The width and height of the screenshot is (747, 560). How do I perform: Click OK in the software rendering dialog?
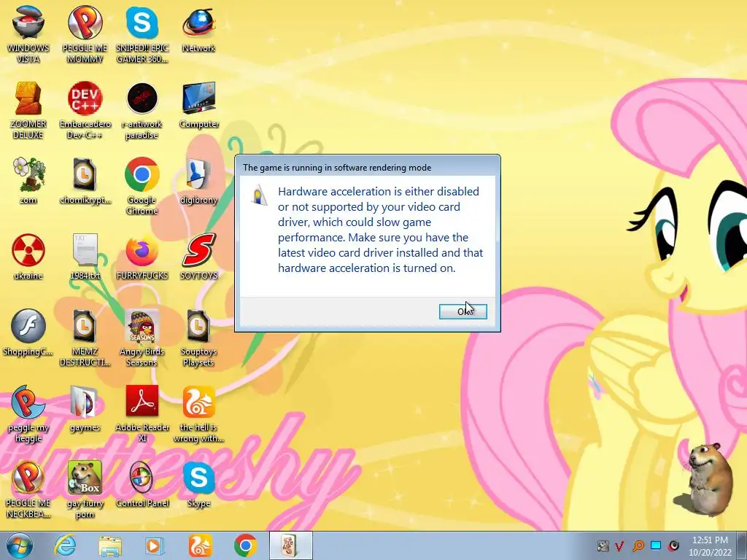(462, 311)
